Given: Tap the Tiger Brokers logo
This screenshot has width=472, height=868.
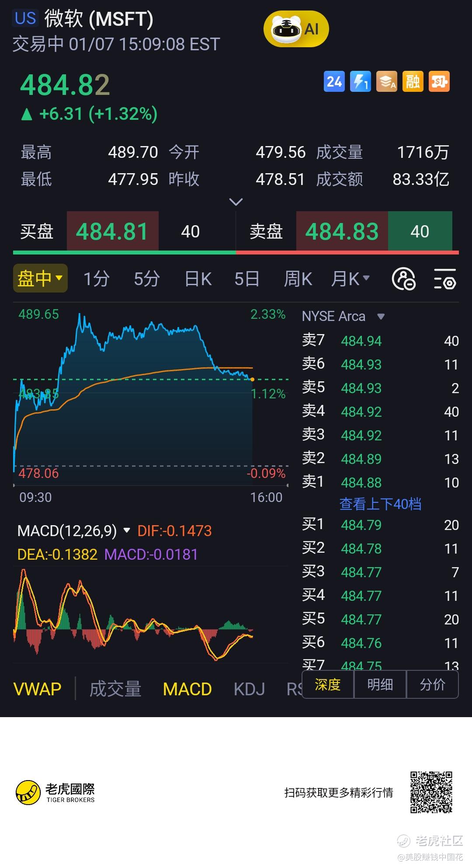Looking at the screenshot, I should click(x=56, y=793).
